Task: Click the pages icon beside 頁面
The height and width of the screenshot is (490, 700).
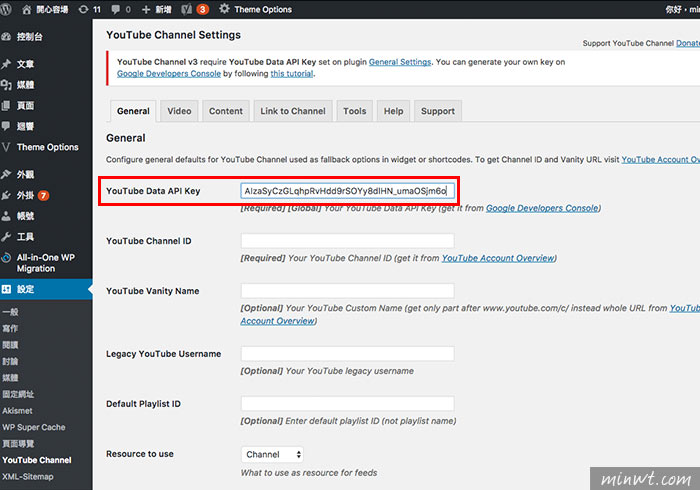Action: point(6,105)
